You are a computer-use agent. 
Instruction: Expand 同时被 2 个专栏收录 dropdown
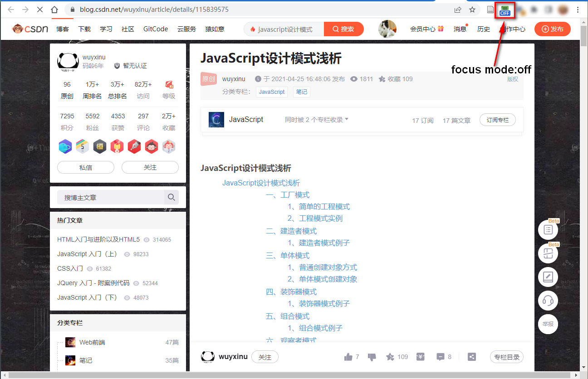point(317,120)
